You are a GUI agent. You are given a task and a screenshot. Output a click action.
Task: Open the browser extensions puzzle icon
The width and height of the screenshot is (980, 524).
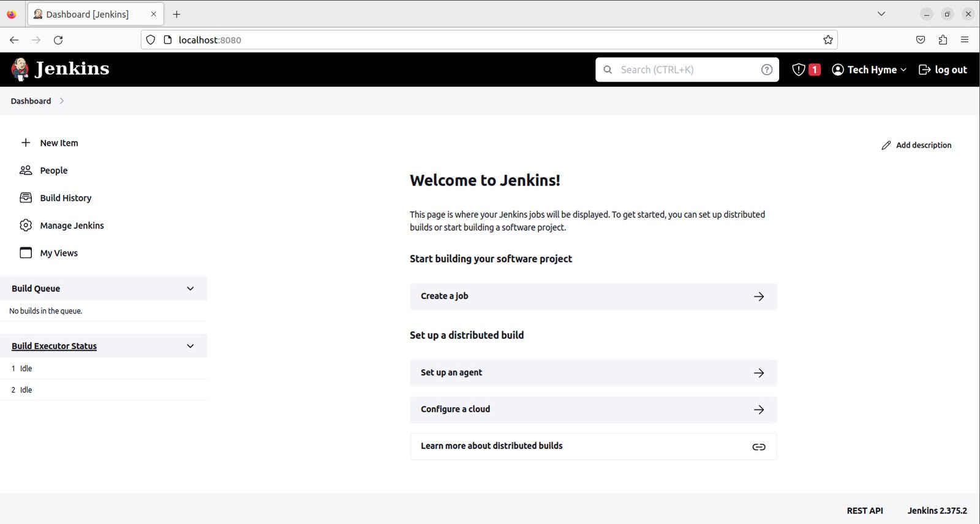[943, 40]
